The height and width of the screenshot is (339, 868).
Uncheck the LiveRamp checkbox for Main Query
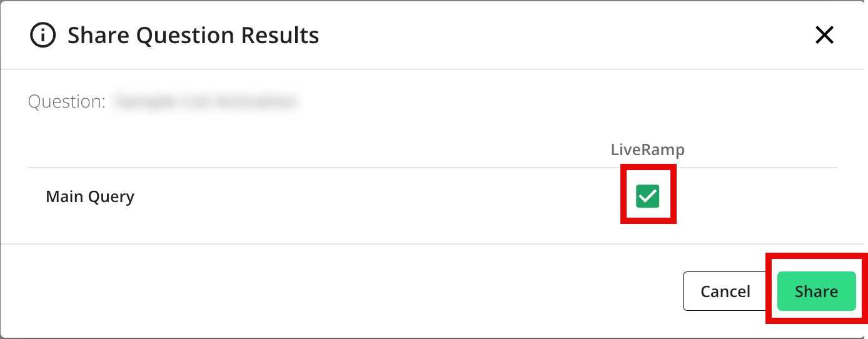647,196
